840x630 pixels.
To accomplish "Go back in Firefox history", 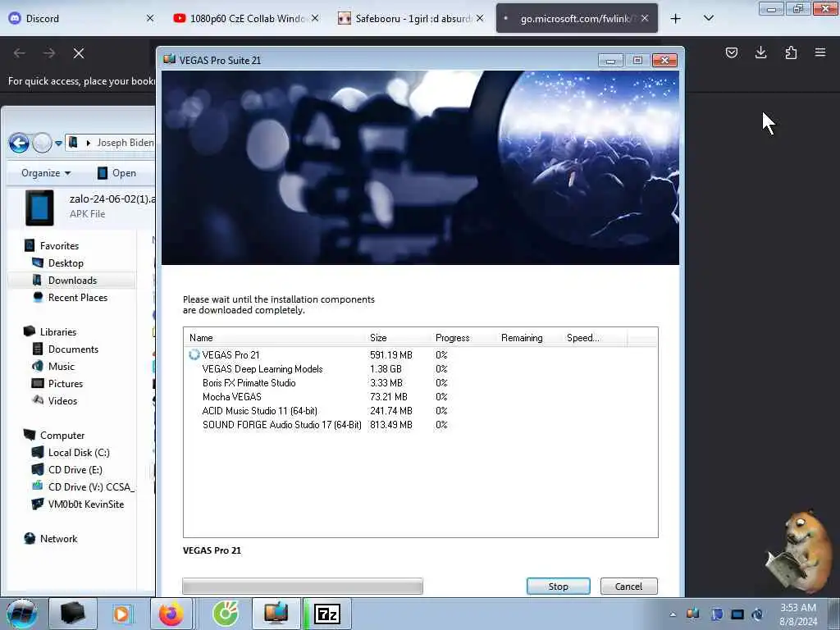I will pyautogui.click(x=20, y=53).
